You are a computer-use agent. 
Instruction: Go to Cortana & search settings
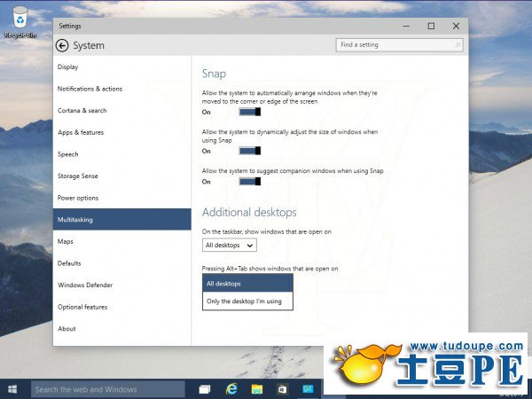coord(122,111)
